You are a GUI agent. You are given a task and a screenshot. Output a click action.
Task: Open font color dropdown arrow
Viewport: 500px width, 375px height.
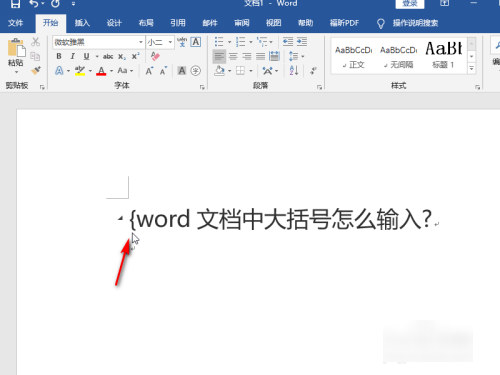[x=111, y=71]
